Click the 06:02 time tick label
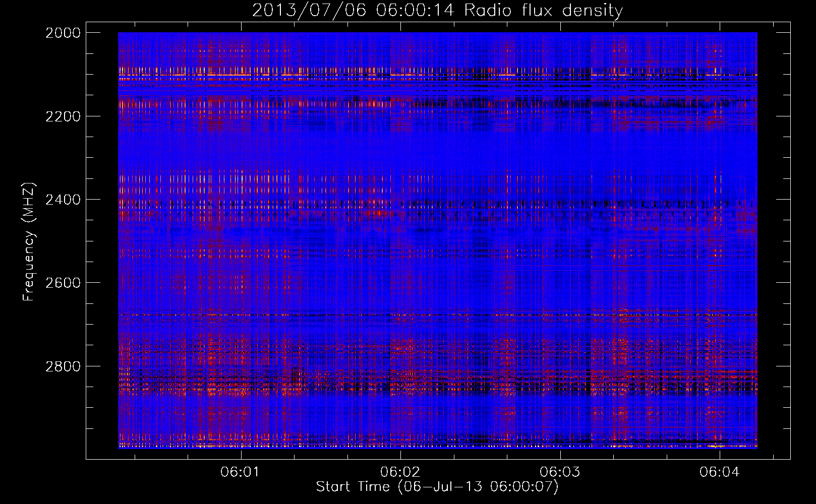Image resolution: width=816 pixels, height=504 pixels. pos(400,472)
